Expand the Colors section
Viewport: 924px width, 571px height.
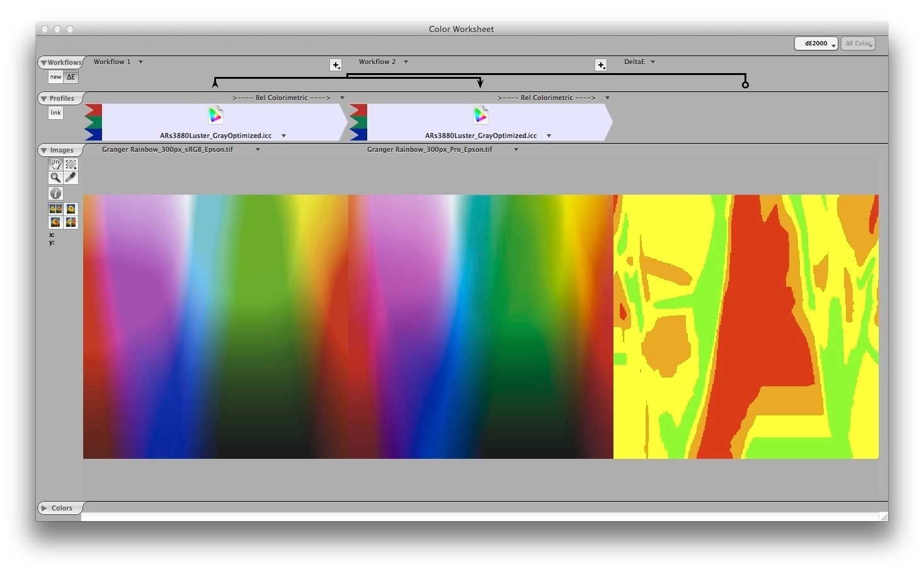pos(43,508)
